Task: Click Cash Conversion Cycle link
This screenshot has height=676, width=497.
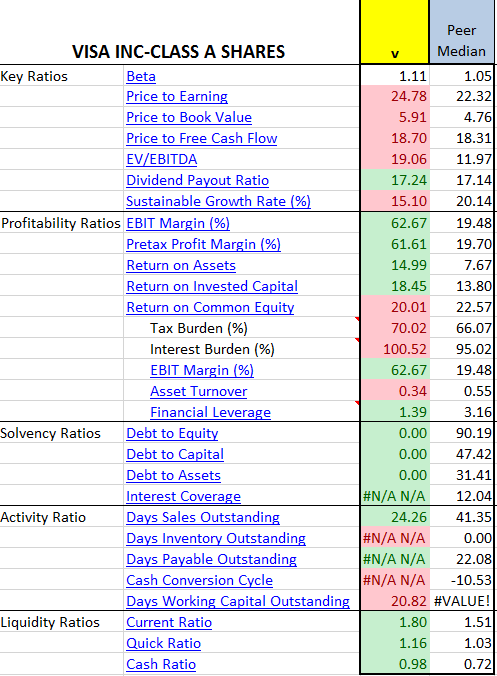Action: click(200, 581)
